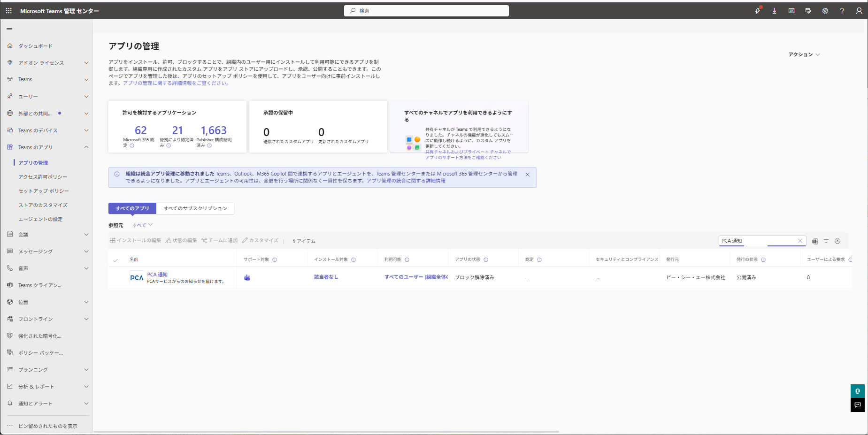Open the アクション dropdown
The height and width of the screenshot is (435, 868).
point(804,54)
